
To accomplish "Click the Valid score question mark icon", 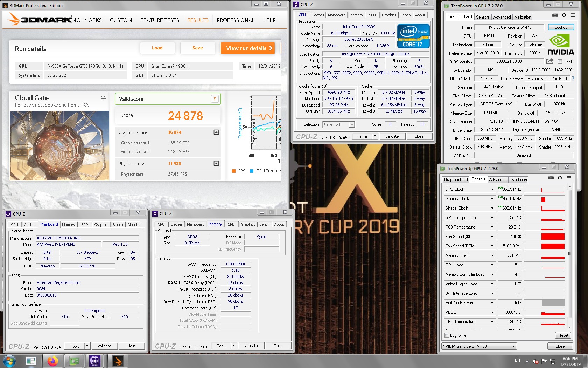I will (x=215, y=99).
